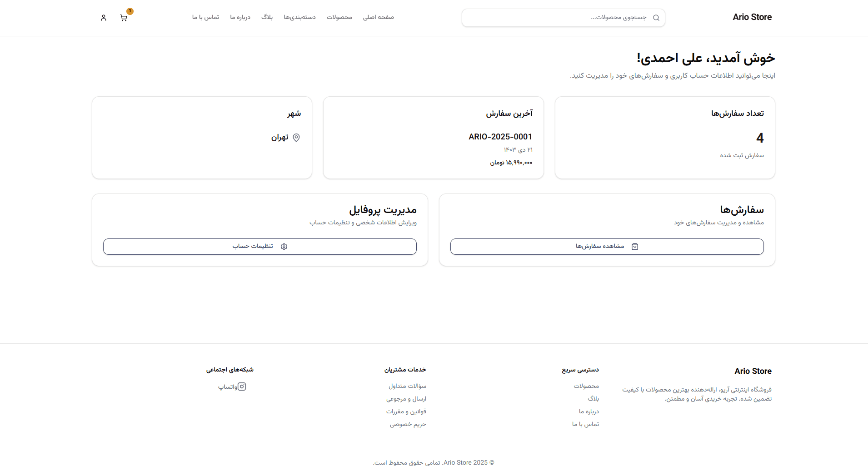Screen dimensions: 868x466
Task: Click the bag icon in مشاهده سفارش‌ها
Action: (x=635, y=247)
